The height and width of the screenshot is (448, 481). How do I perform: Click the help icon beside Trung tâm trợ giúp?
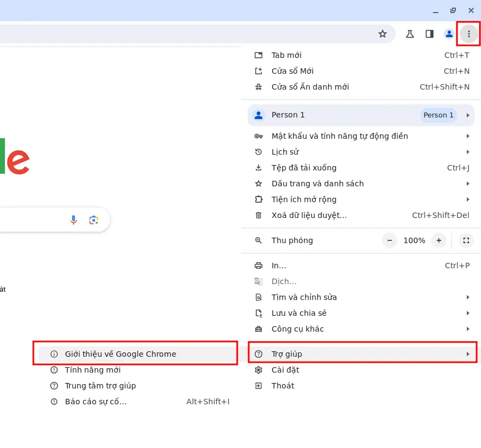(x=54, y=386)
